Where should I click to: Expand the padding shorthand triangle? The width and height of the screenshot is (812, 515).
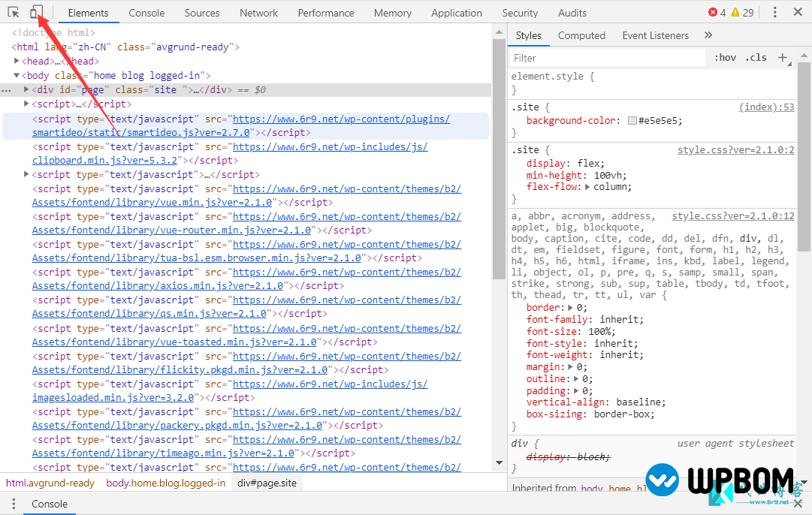(576, 391)
